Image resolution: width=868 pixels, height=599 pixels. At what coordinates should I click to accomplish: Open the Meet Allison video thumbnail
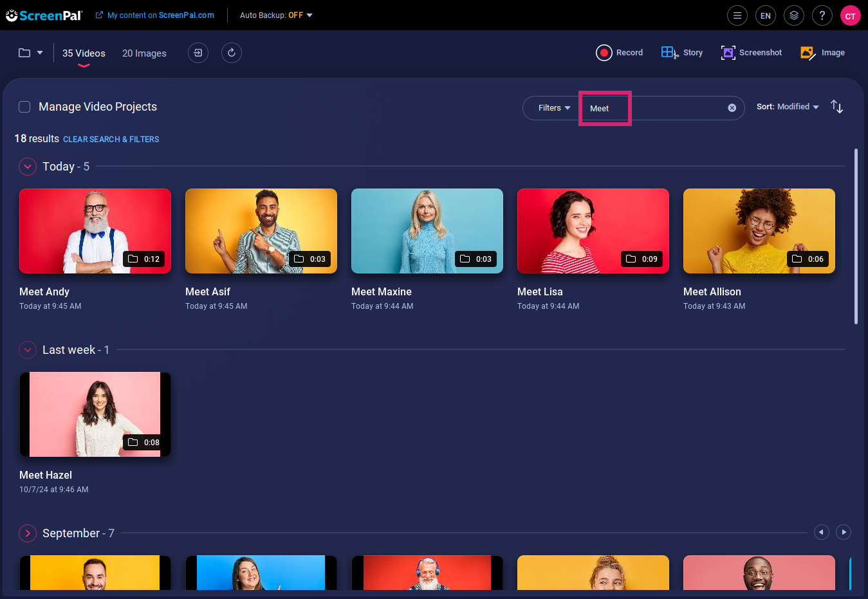[759, 231]
